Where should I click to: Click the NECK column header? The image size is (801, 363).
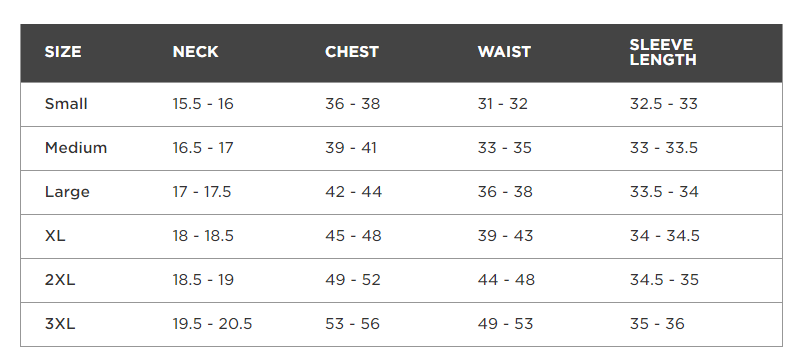[x=196, y=52]
